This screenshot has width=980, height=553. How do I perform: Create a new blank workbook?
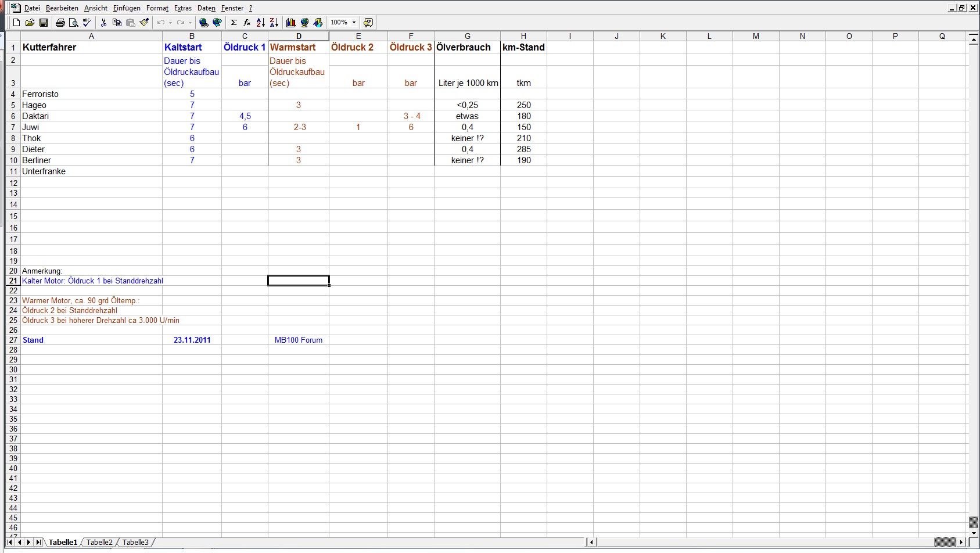tap(16, 23)
